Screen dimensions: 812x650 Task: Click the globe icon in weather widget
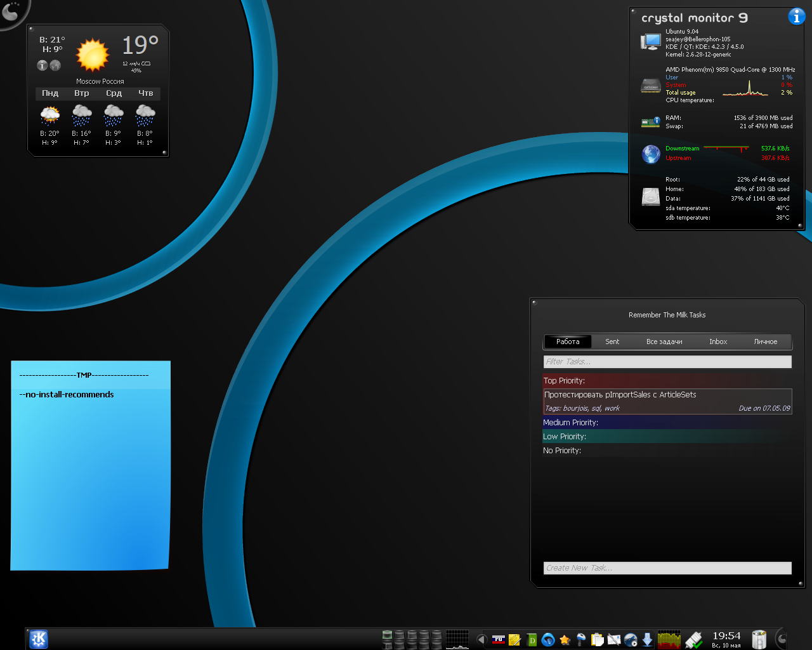pyautogui.click(x=55, y=65)
